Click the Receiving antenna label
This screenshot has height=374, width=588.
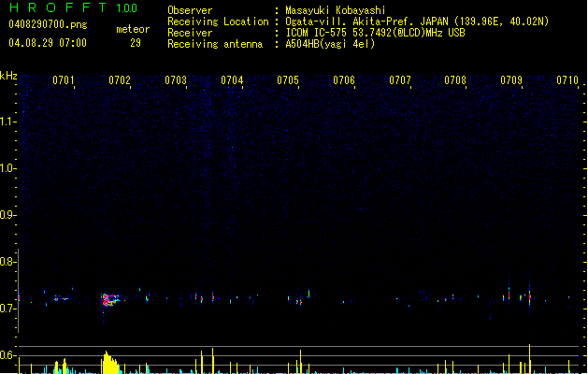pos(215,44)
